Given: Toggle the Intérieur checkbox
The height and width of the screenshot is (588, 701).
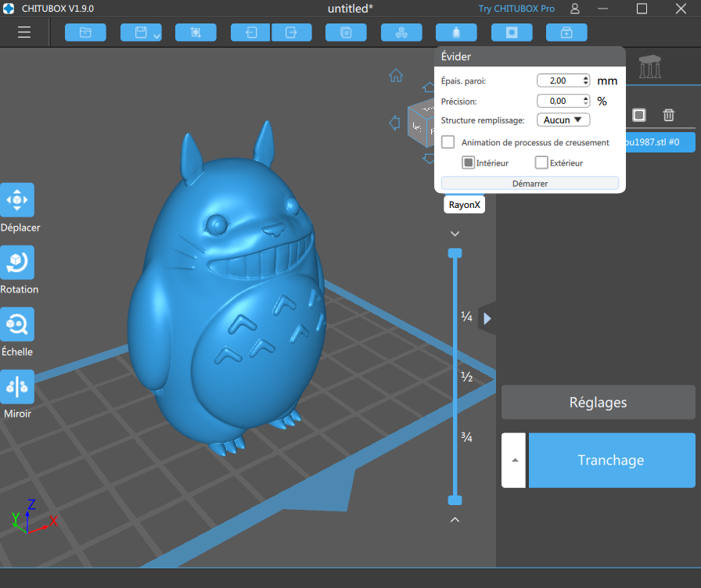Looking at the screenshot, I should point(468,163).
